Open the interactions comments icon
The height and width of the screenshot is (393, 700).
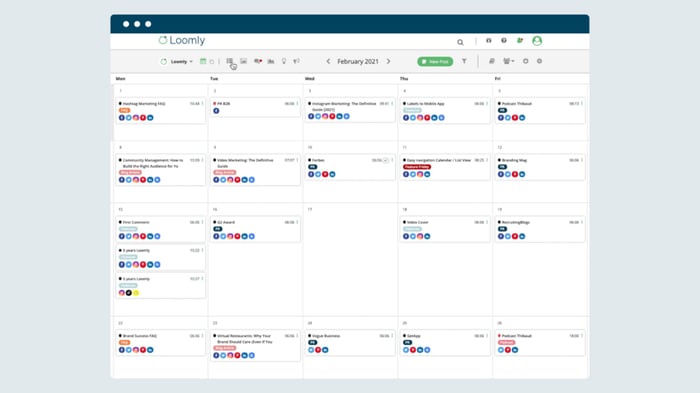point(258,61)
